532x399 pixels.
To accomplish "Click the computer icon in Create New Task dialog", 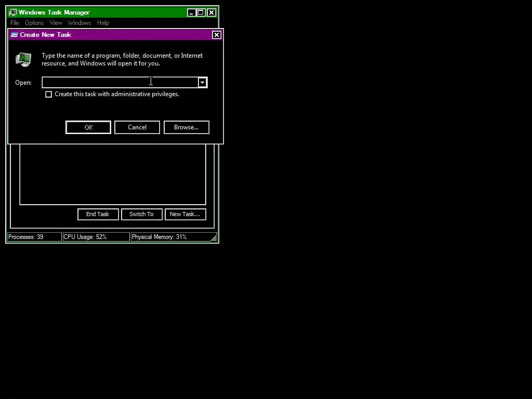I will coord(23,59).
